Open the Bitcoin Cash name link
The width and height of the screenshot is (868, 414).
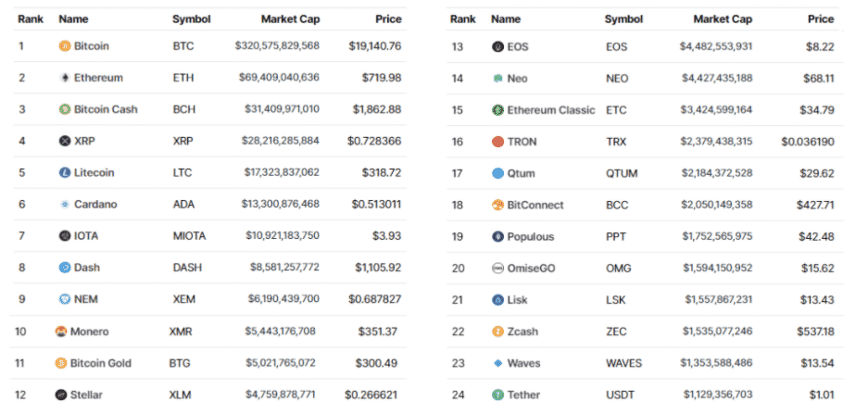106,109
